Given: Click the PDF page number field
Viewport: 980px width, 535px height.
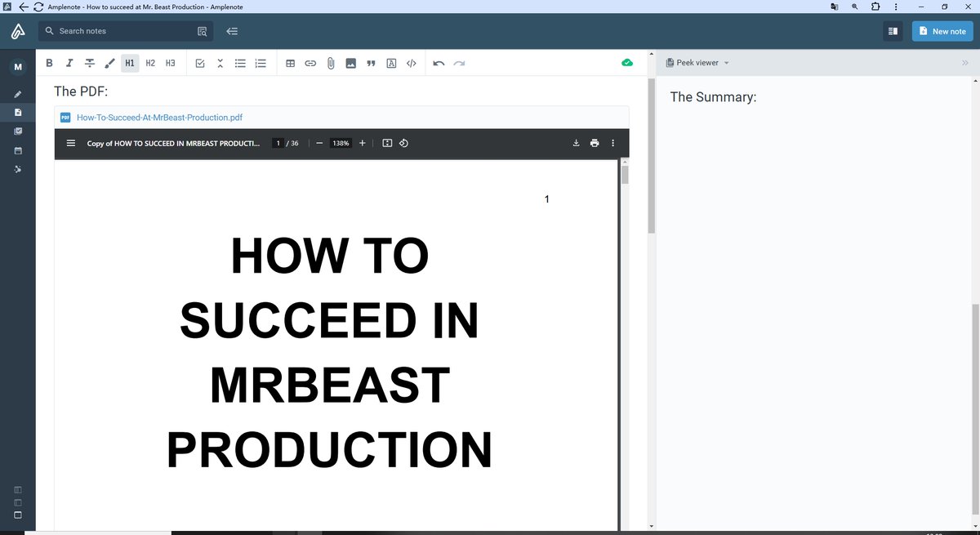Looking at the screenshot, I should point(278,143).
